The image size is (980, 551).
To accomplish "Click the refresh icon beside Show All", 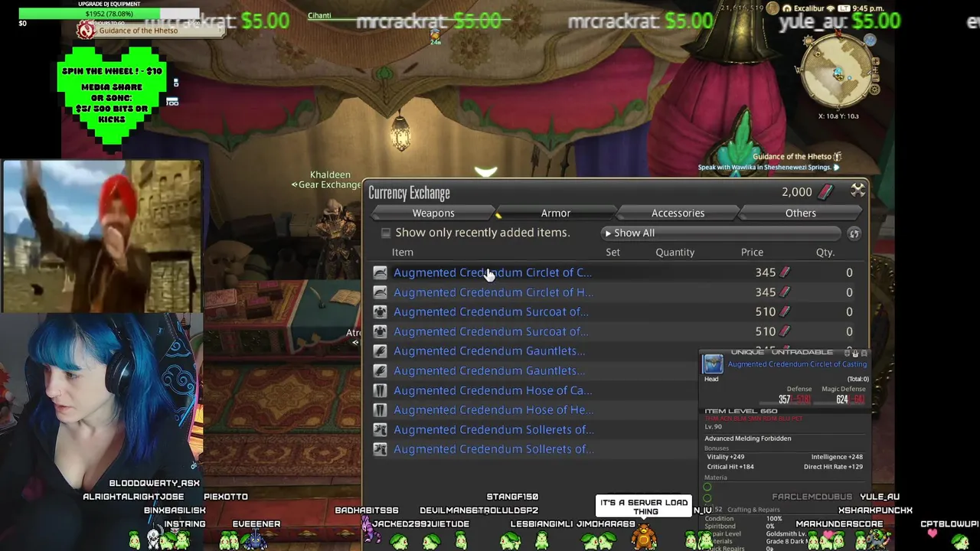I will click(854, 233).
